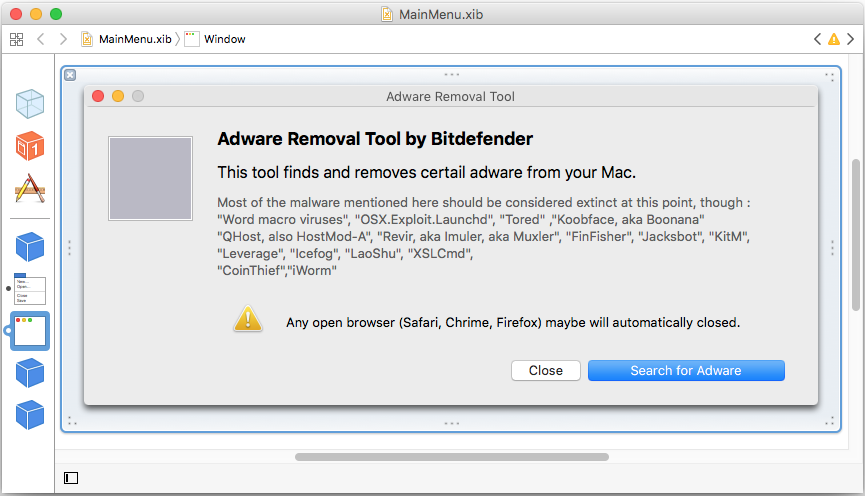Select the First Responder orange cube
This screenshot has height=496, width=865.
click(30, 146)
